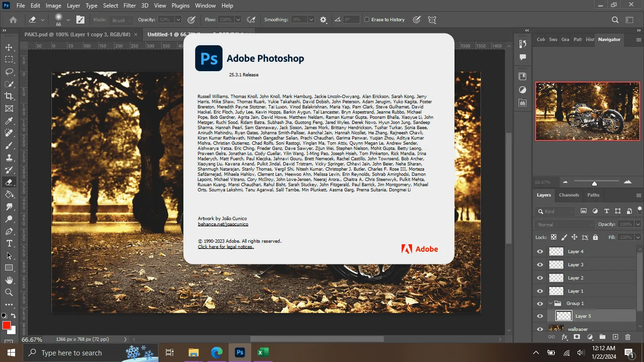Click the Delete layer trash icon
Viewport: 644px width, 362px height.
[627, 337]
